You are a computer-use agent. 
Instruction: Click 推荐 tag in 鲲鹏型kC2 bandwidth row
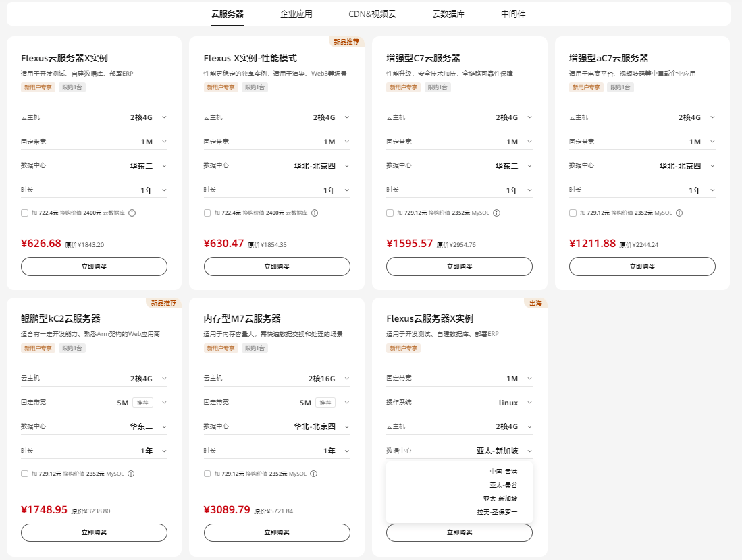tap(142, 403)
